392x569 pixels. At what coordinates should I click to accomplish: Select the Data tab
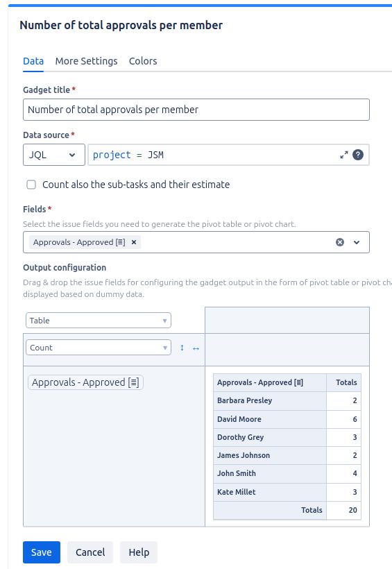click(x=33, y=61)
